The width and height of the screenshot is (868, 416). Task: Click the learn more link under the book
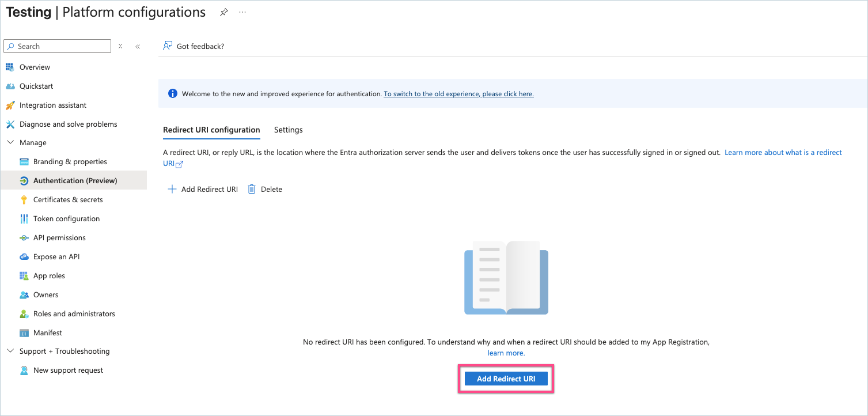(x=506, y=353)
